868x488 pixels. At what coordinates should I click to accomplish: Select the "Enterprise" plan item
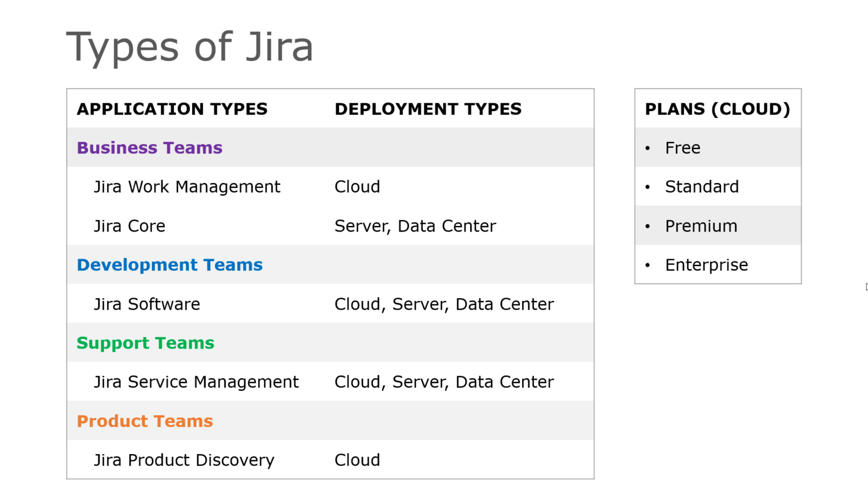coord(706,264)
